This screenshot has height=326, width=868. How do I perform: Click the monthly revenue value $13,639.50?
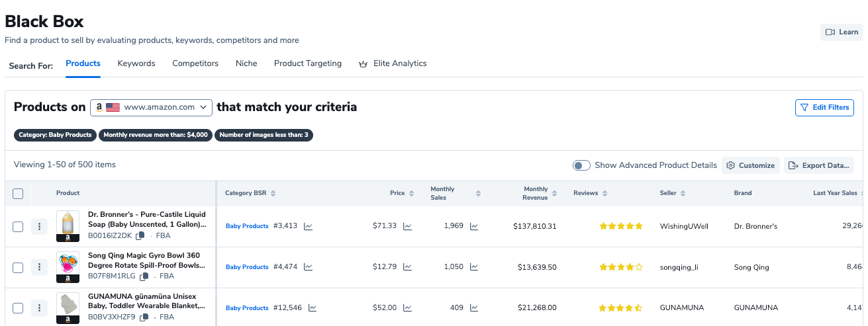[x=537, y=267]
